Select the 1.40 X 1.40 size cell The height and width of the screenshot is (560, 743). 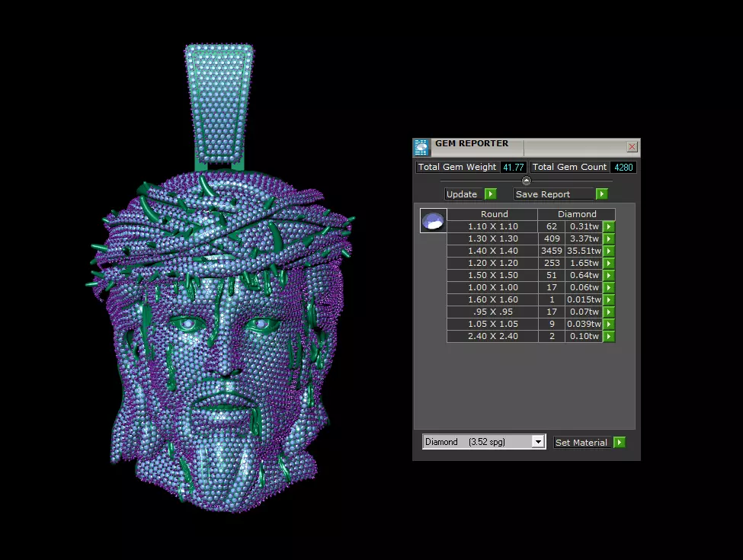click(492, 251)
